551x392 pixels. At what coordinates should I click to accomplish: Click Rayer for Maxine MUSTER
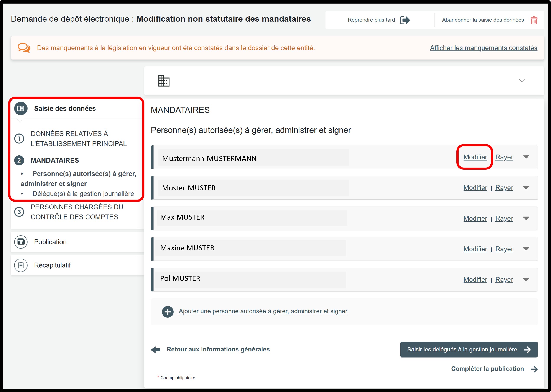tap(504, 249)
